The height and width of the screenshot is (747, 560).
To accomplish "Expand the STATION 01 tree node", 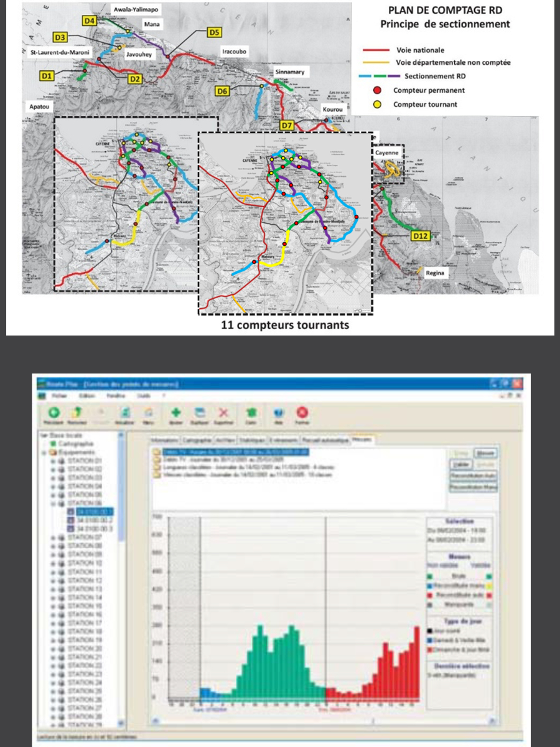I will coord(54,460).
